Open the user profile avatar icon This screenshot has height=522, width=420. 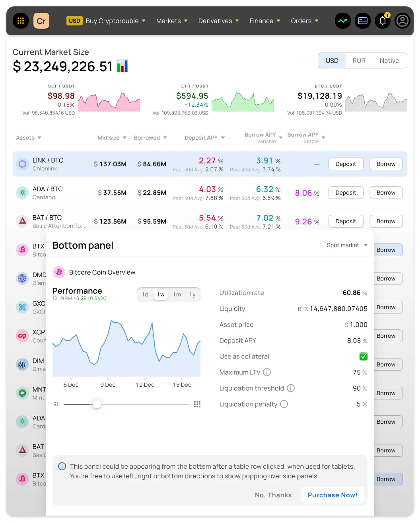click(402, 21)
